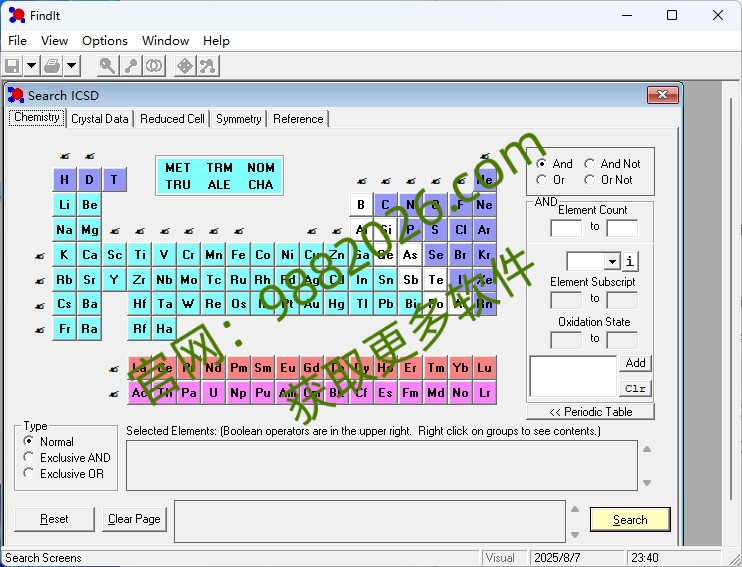
Task: Click the row pointer icon left of Rb
Action: coord(40,281)
